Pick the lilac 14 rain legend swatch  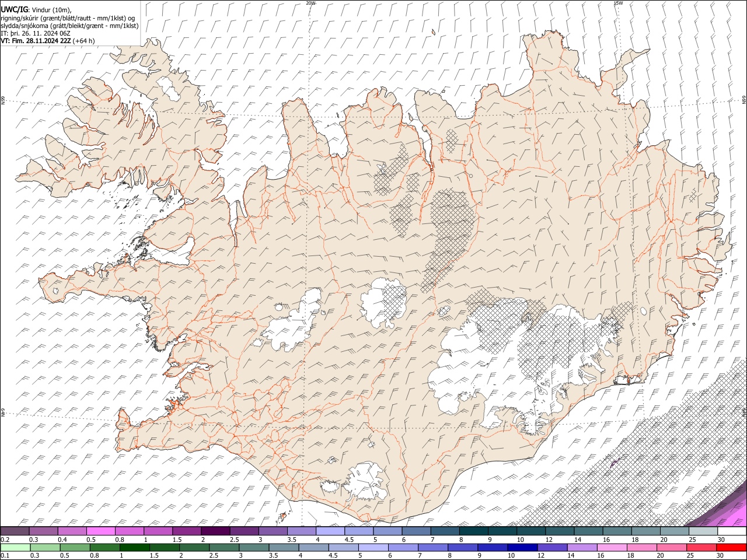pos(582,547)
